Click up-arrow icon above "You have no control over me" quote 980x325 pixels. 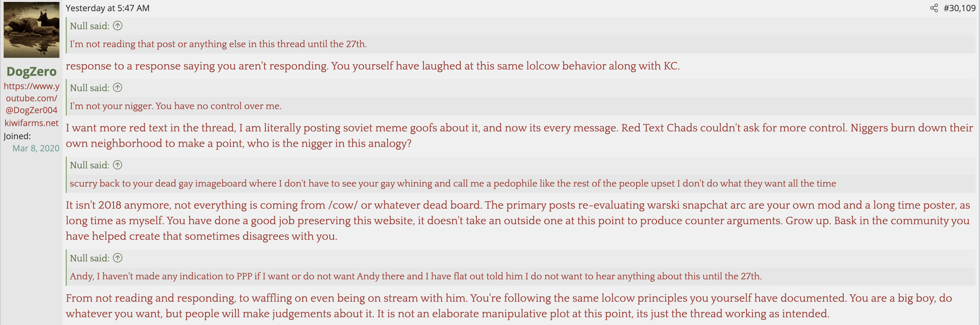pos(118,88)
